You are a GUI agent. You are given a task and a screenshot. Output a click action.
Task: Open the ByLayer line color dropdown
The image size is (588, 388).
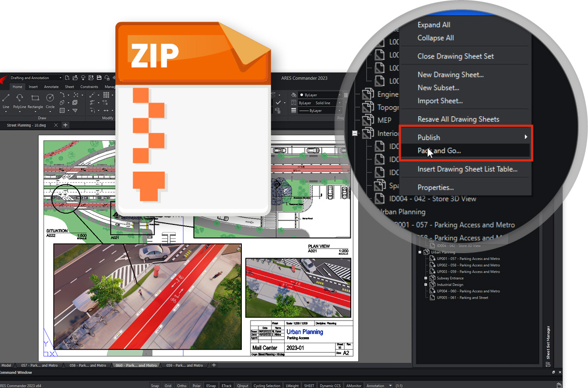coord(321,95)
